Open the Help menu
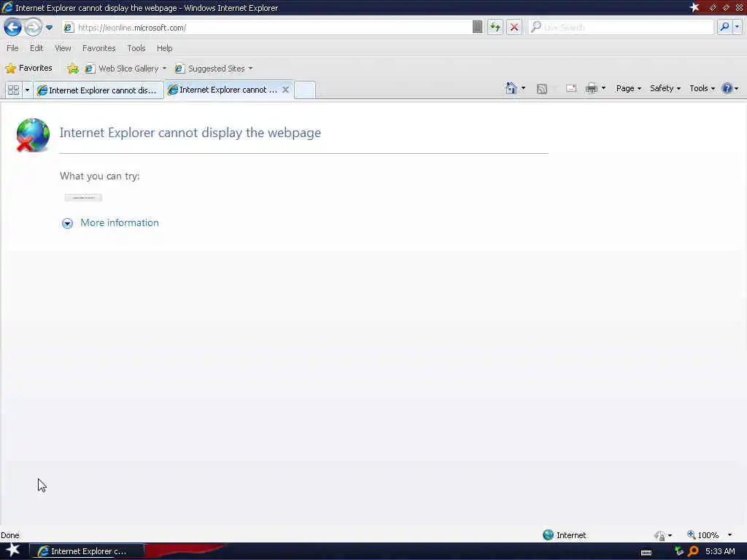The width and height of the screenshot is (747, 560). click(164, 48)
